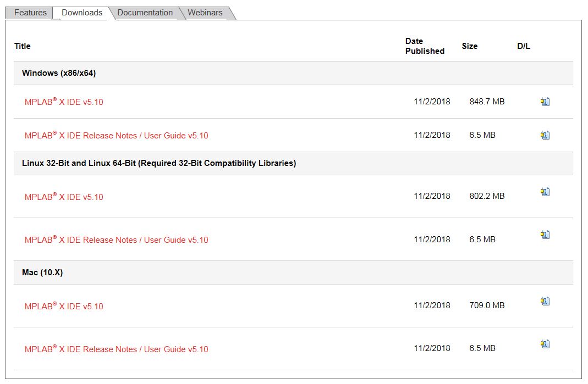Viewport: 588px width, 384px height.
Task: Click download icon for Linux MPLAB X IDE v5.10
Action: (x=545, y=192)
